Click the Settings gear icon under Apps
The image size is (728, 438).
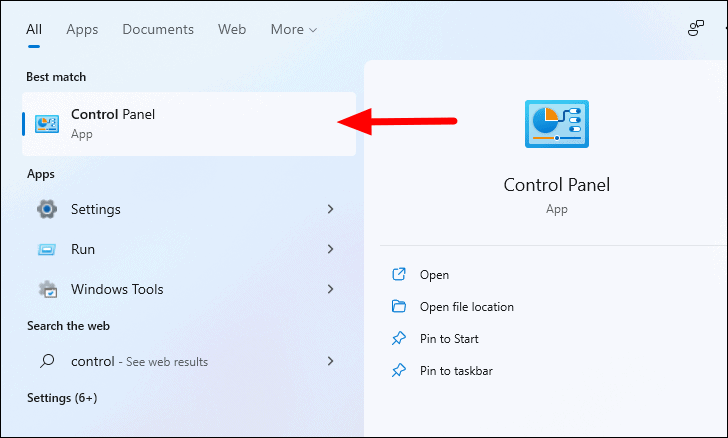47,209
